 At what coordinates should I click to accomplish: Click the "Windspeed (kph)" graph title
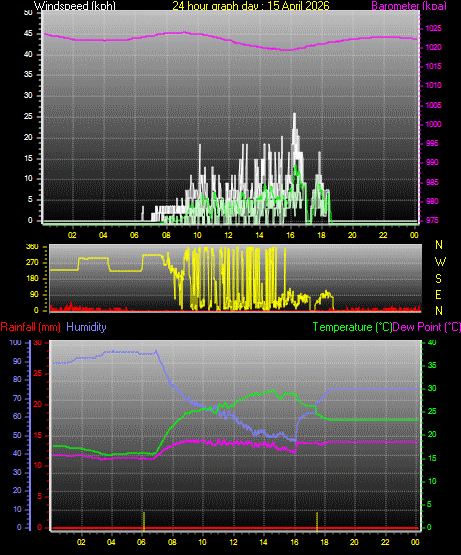point(75,6)
